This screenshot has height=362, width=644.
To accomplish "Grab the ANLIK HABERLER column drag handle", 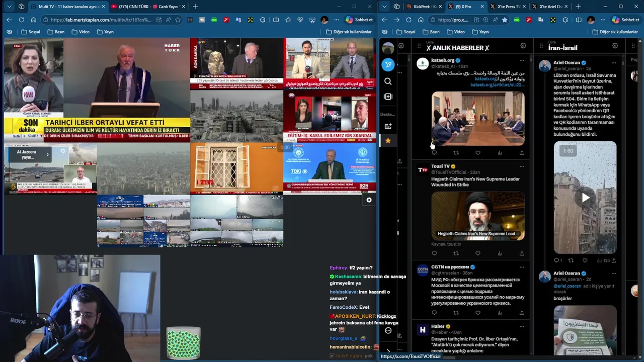I will coord(419,46).
